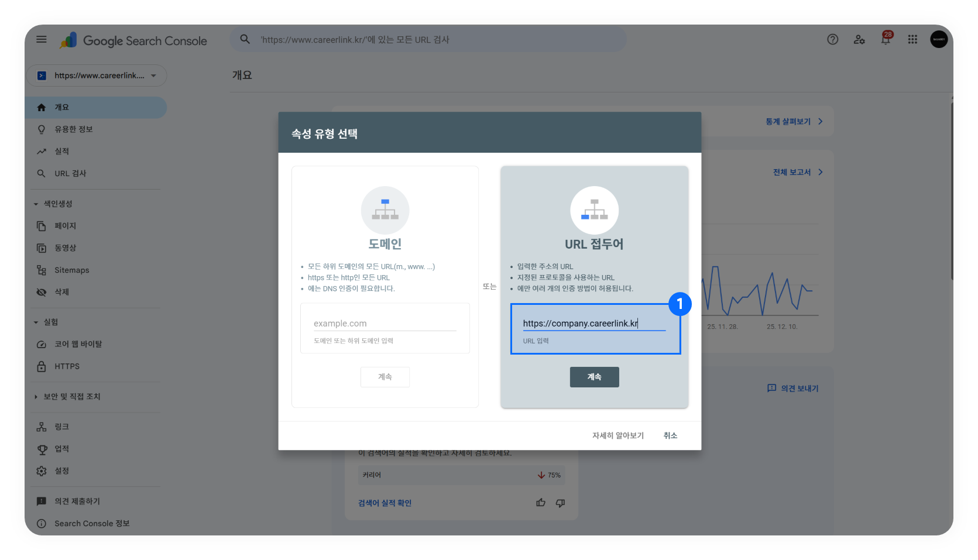The width and height of the screenshot is (978, 560).
Task: Open the careerlink property selector dropdown
Action: pos(97,75)
